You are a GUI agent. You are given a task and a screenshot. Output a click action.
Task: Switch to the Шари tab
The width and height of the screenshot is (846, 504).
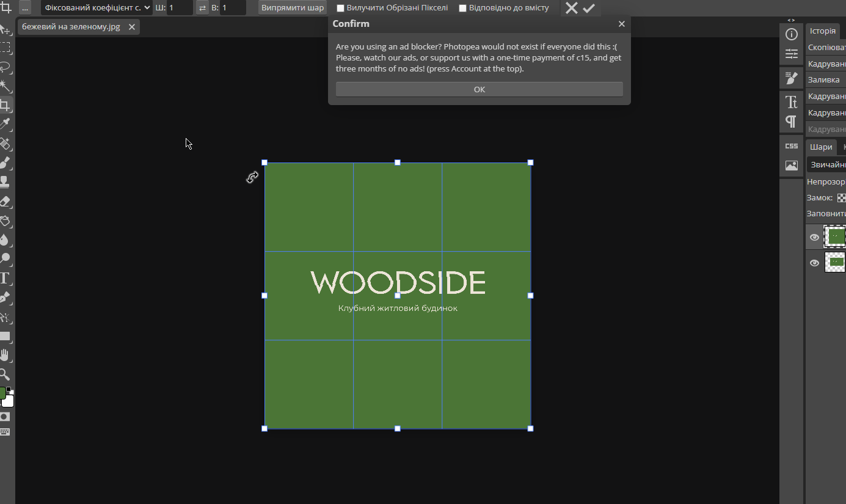[x=821, y=147]
